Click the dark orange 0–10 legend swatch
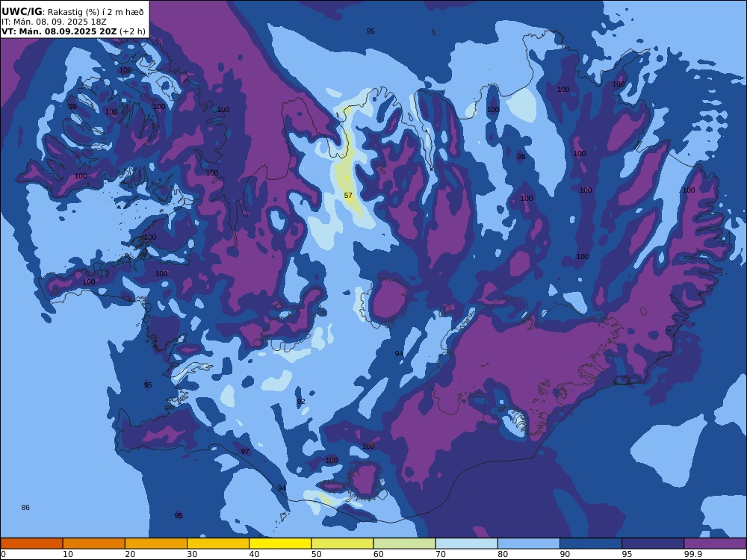 pyautogui.click(x=32, y=544)
